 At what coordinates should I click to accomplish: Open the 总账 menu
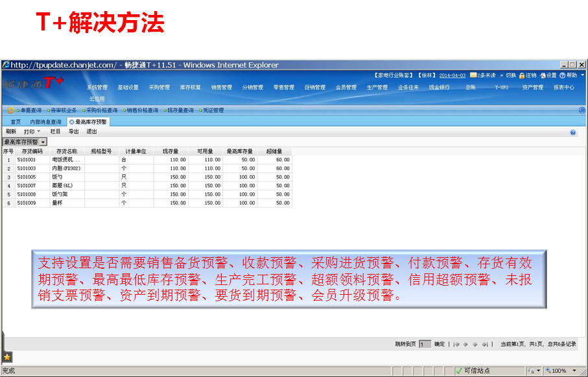471,87
